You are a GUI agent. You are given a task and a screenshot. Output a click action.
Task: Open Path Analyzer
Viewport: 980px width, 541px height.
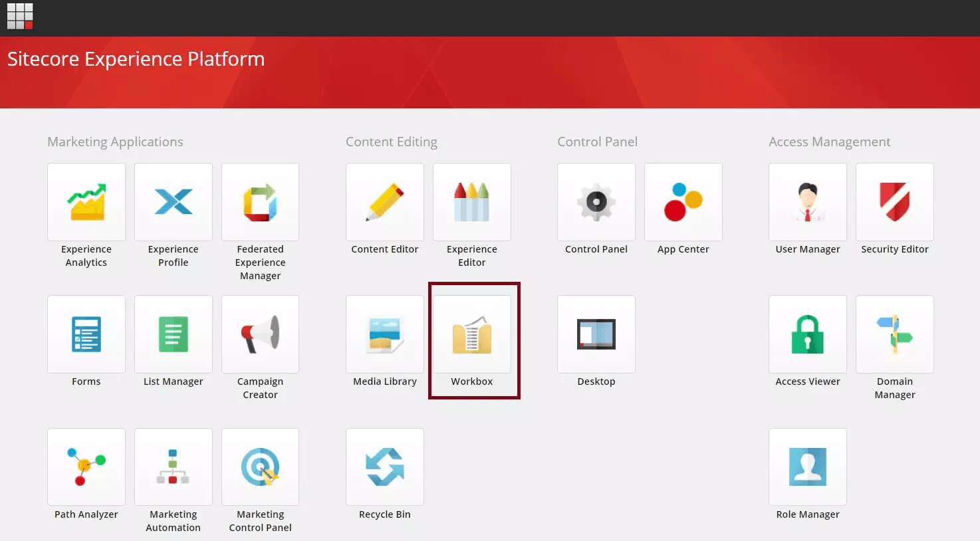86,467
